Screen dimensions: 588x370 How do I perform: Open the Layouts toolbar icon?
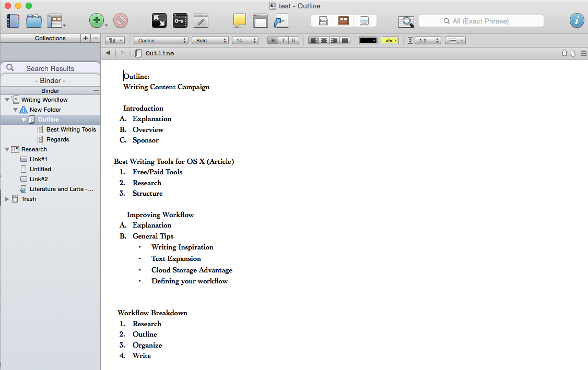pyautogui.click(x=55, y=21)
